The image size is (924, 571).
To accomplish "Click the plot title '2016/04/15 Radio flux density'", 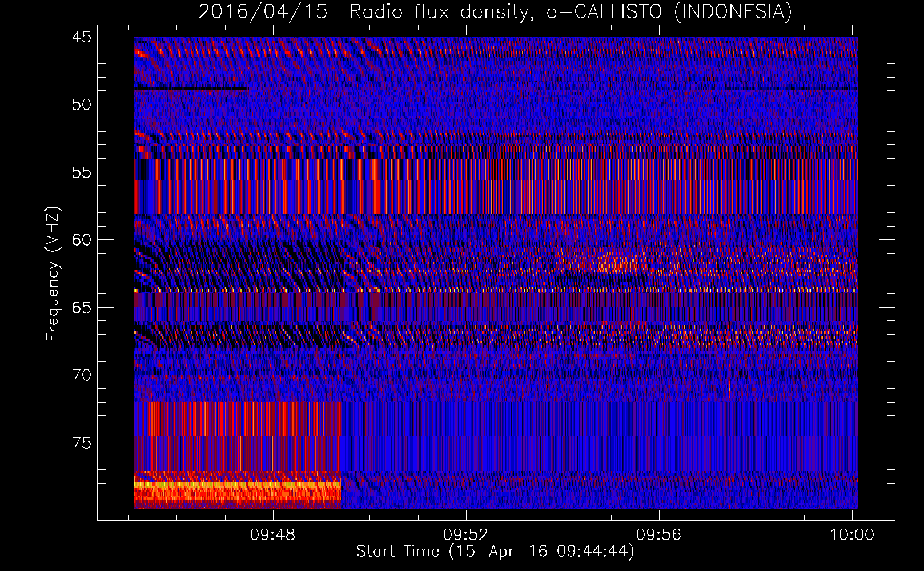I will pos(366,12).
